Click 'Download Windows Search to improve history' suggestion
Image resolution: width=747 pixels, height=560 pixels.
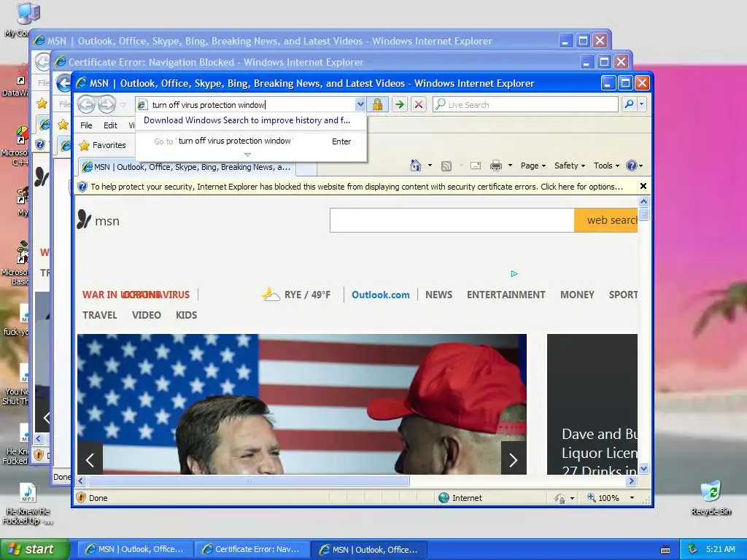tap(247, 120)
